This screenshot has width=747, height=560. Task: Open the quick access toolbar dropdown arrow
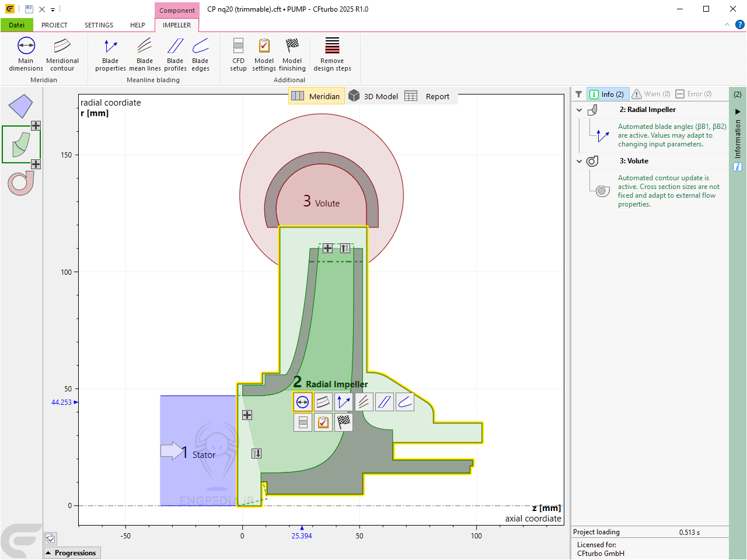coord(53,10)
